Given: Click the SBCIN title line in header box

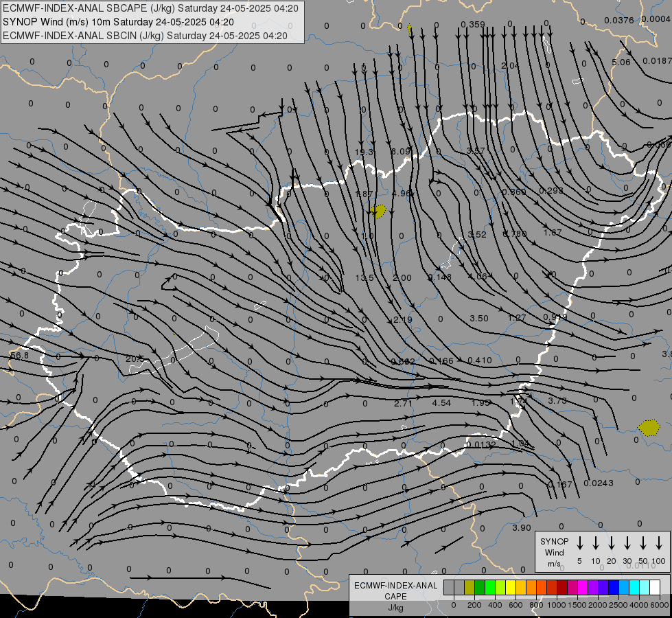Looking at the screenshot, I should coord(145,36).
